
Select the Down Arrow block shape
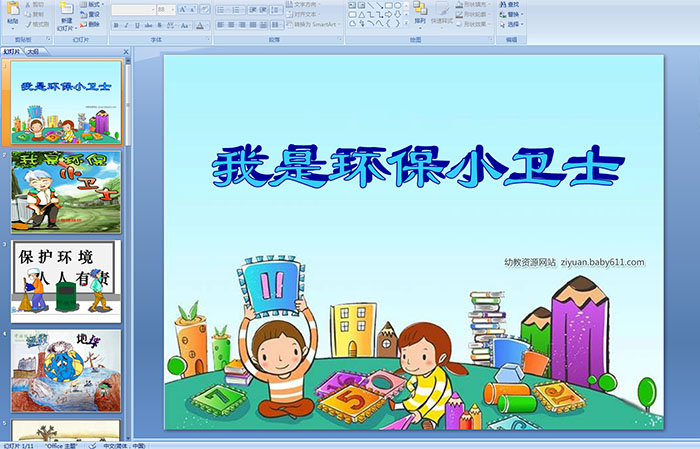point(398,14)
